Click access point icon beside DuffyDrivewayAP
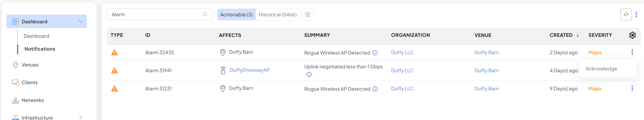Viewport: 644px width, 120px height. point(223,70)
